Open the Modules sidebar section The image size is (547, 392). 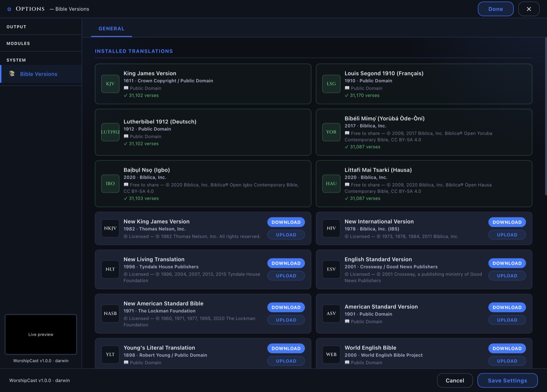[x=41, y=43]
